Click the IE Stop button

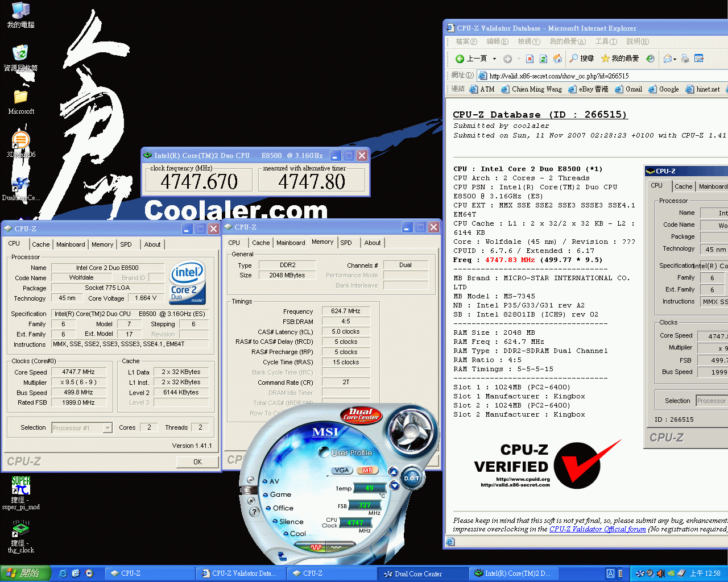(x=530, y=59)
